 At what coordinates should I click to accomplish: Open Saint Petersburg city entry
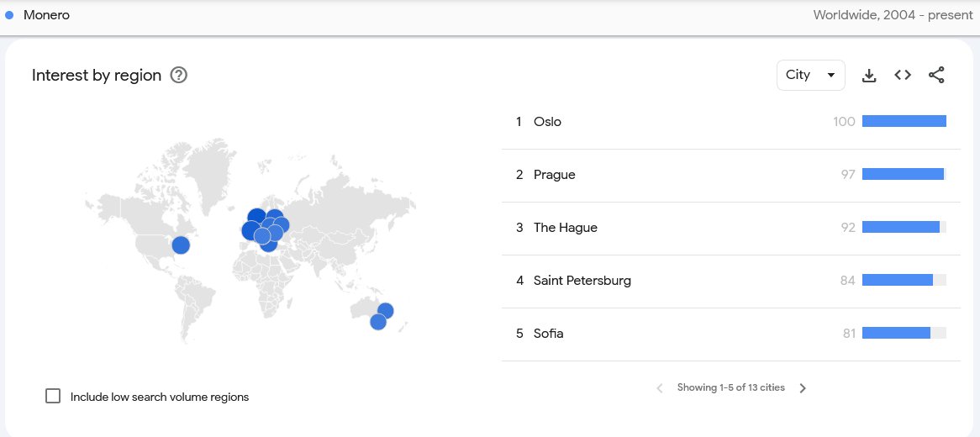pos(582,281)
